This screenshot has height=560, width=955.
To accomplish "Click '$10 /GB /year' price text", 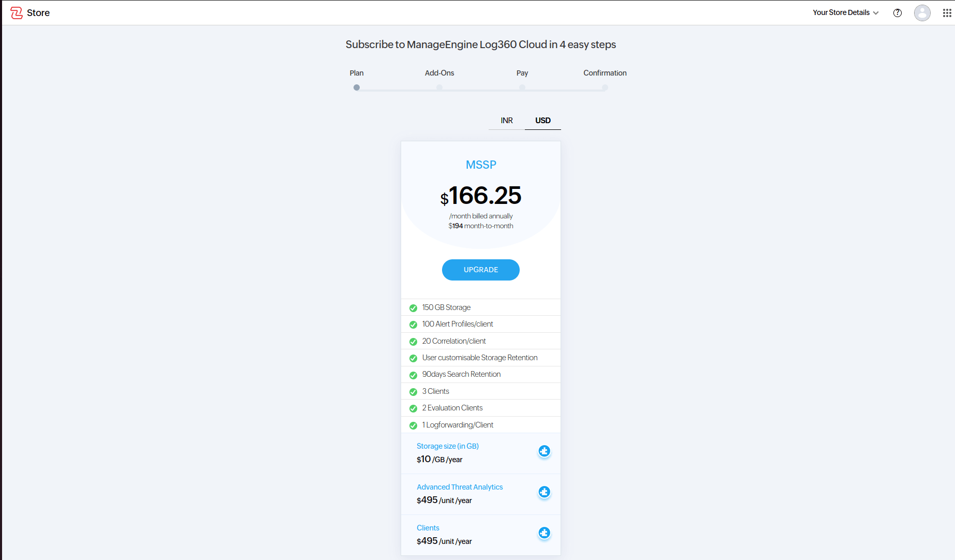I will coord(439,459).
